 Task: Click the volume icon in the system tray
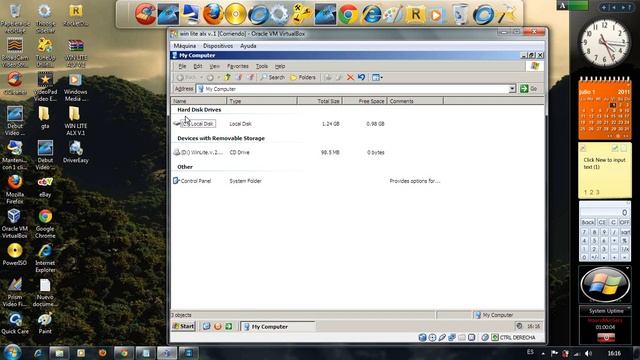(x=588, y=353)
